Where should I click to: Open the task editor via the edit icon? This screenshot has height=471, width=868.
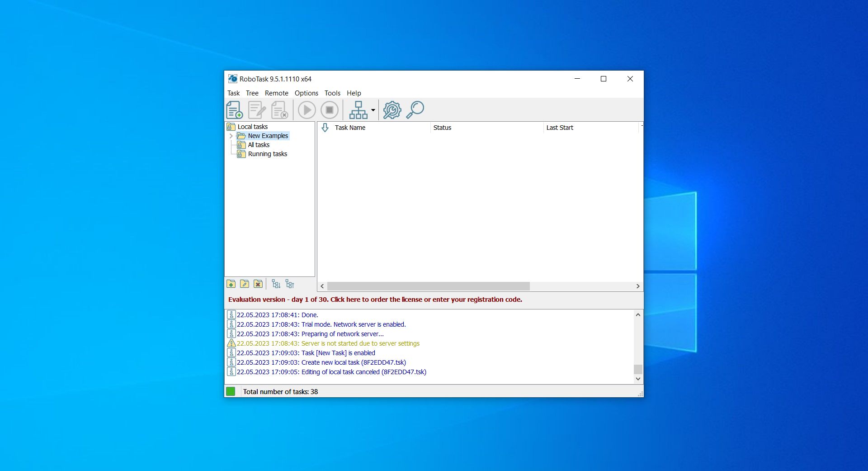tap(257, 109)
